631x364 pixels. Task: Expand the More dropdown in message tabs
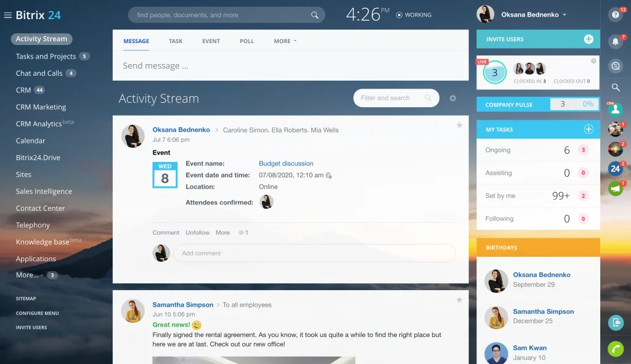285,41
